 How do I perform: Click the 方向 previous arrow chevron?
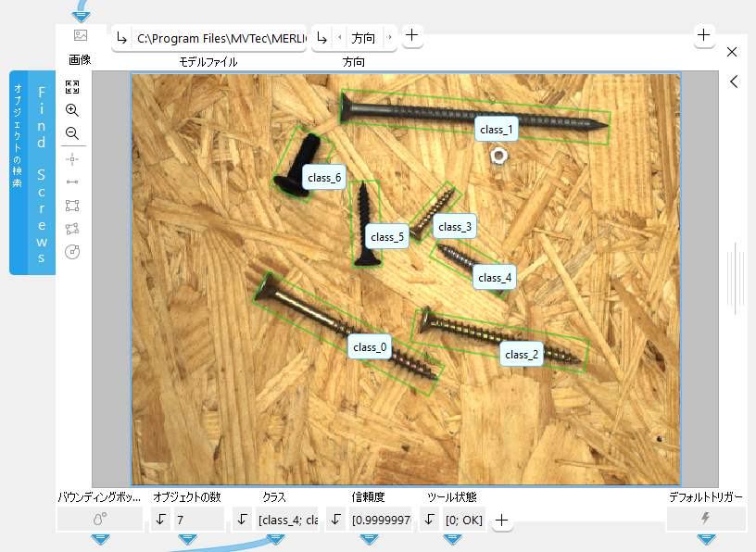(339, 38)
